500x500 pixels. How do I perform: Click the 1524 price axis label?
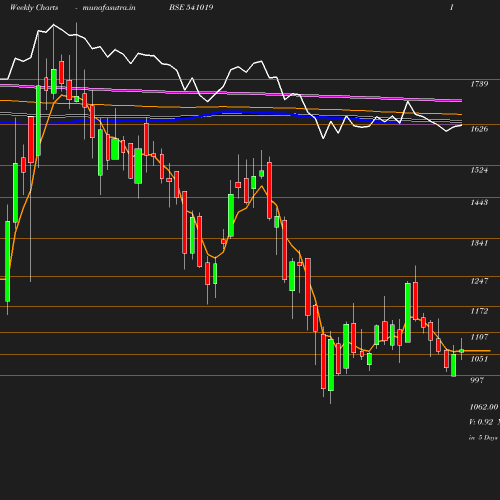(x=479, y=170)
